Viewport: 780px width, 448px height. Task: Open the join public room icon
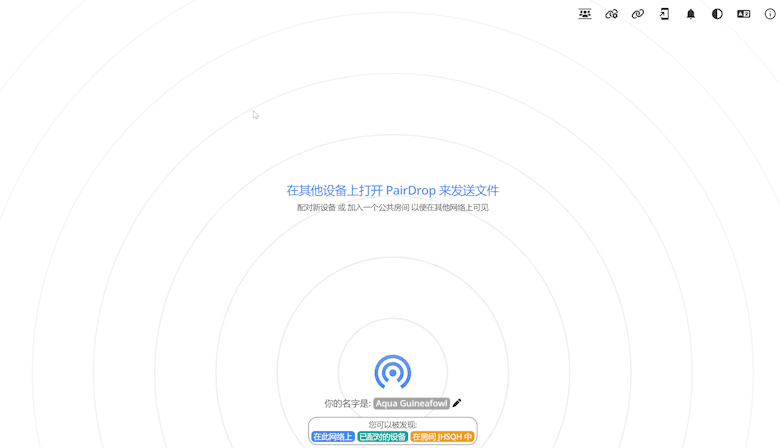click(585, 14)
